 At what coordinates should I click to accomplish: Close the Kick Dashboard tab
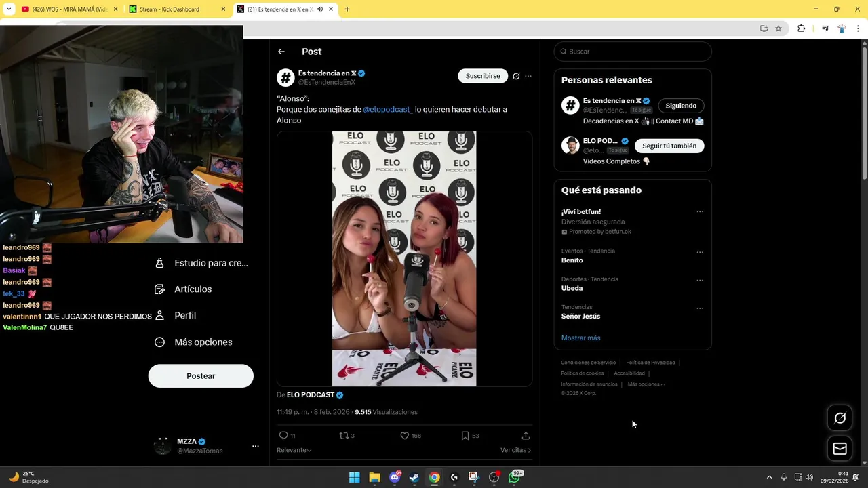click(223, 9)
